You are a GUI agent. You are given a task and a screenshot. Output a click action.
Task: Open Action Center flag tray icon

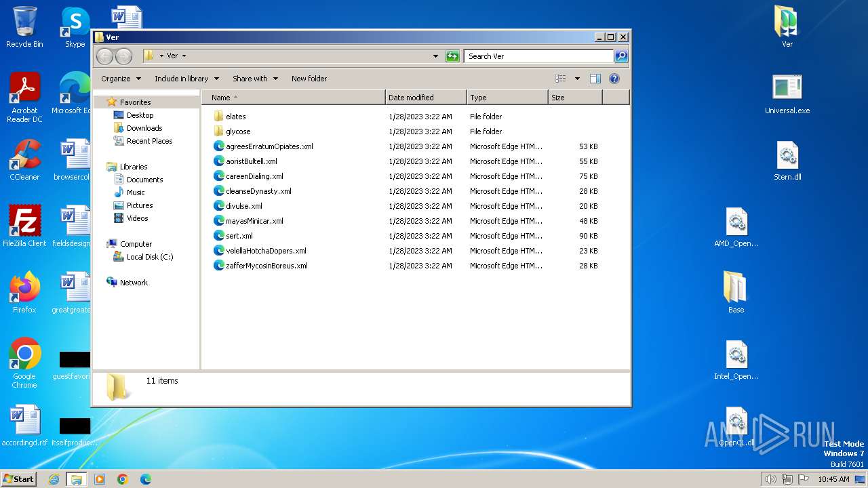point(803,479)
